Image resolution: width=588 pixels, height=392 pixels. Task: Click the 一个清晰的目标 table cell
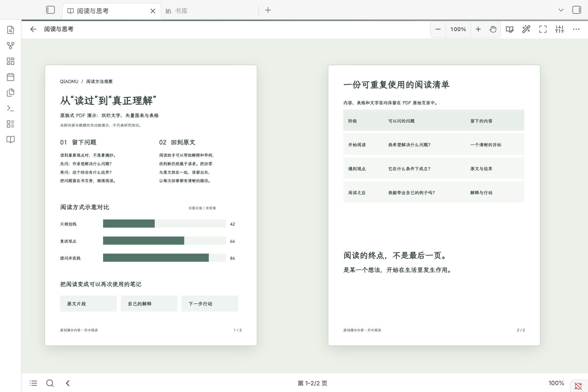[486, 145]
